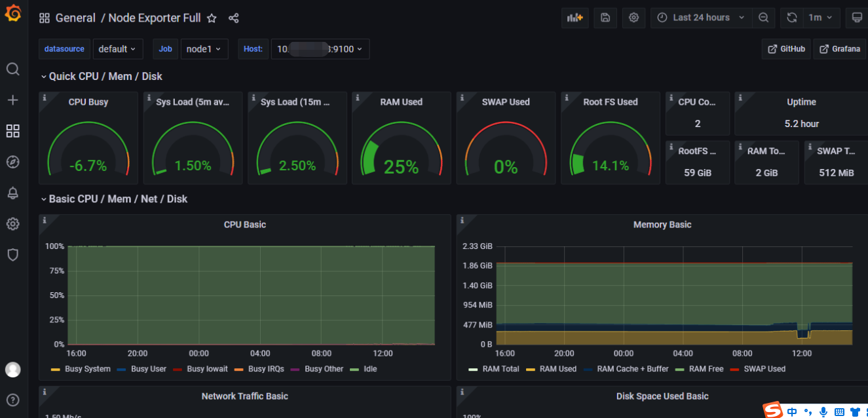Open the Last 24 hours time picker
The height and width of the screenshot is (418, 868).
coord(701,18)
